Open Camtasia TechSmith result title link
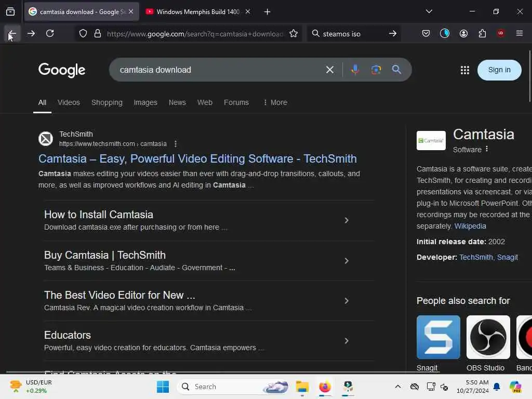The image size is (532, 399). coord(197,159)
